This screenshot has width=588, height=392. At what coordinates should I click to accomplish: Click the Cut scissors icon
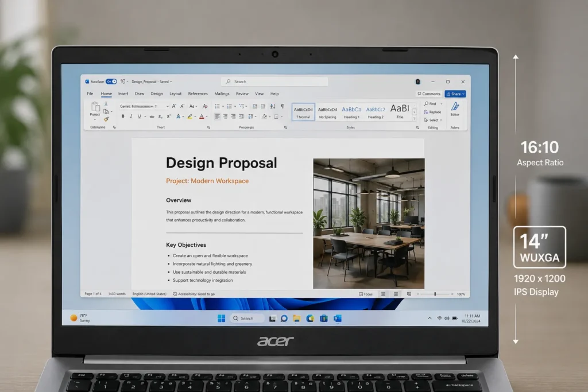click(106, 104)
